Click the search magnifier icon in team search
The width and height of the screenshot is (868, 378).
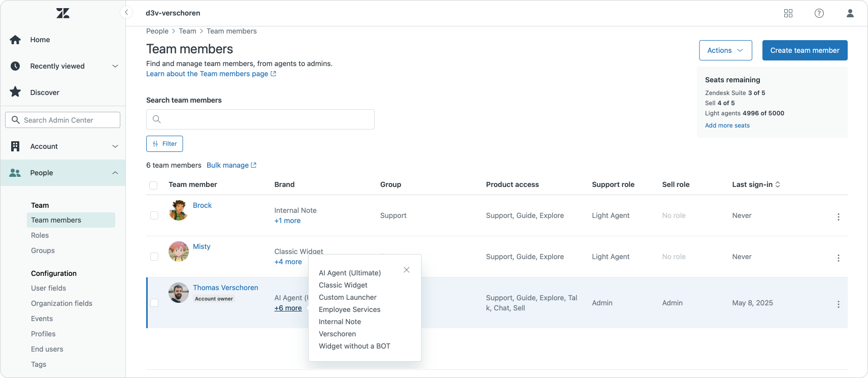[x=157, y=119]
